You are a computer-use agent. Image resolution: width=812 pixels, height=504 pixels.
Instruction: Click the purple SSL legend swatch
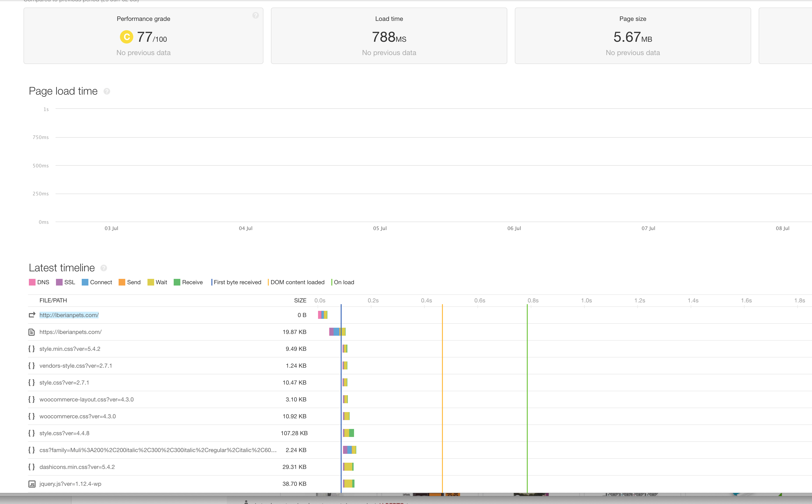click(59, 282)
